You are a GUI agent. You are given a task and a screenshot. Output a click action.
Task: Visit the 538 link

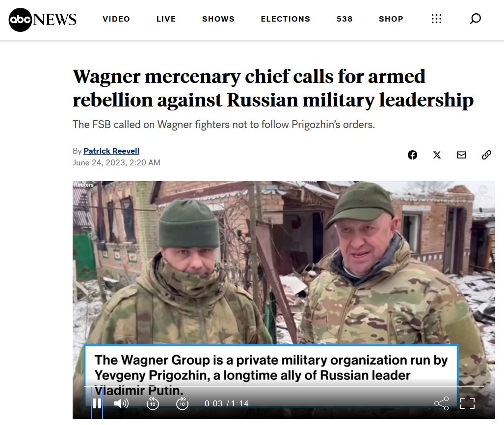[x=345, y=19]
